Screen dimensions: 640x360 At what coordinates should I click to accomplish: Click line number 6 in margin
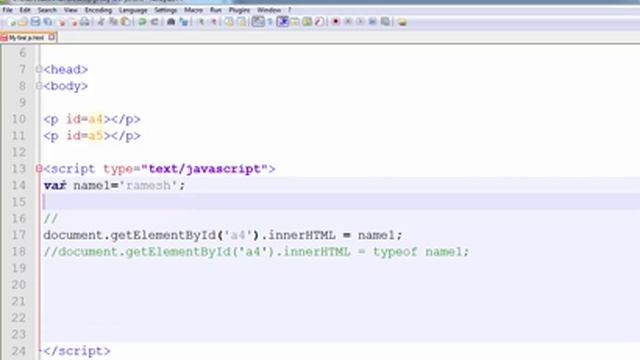coord(22,53)
